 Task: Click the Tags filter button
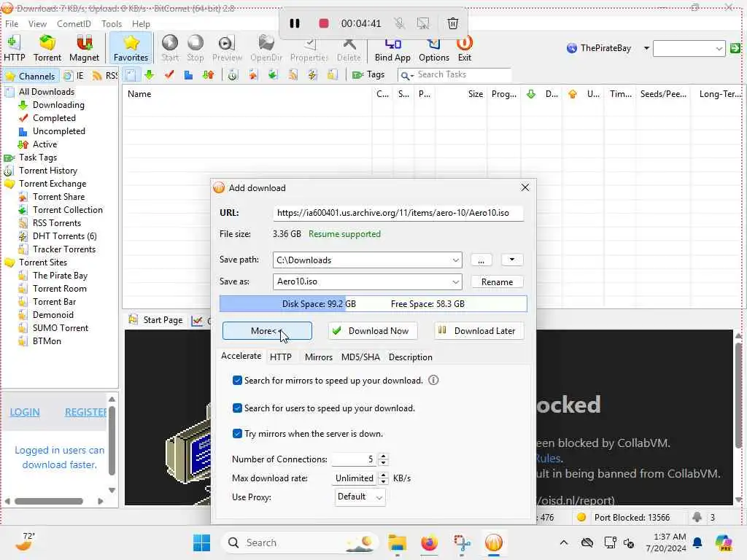click(368, 75)
